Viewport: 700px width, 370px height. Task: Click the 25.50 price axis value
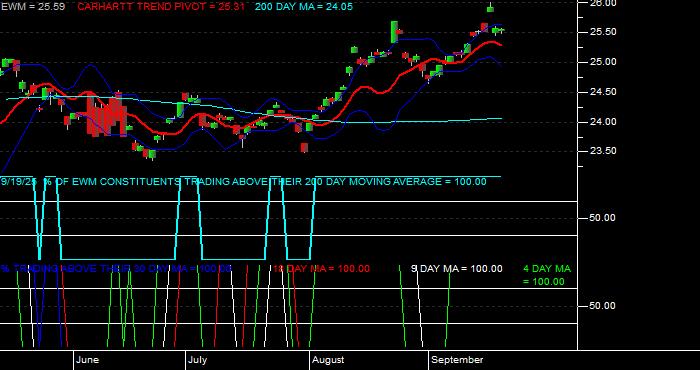(x=603, y=32)
